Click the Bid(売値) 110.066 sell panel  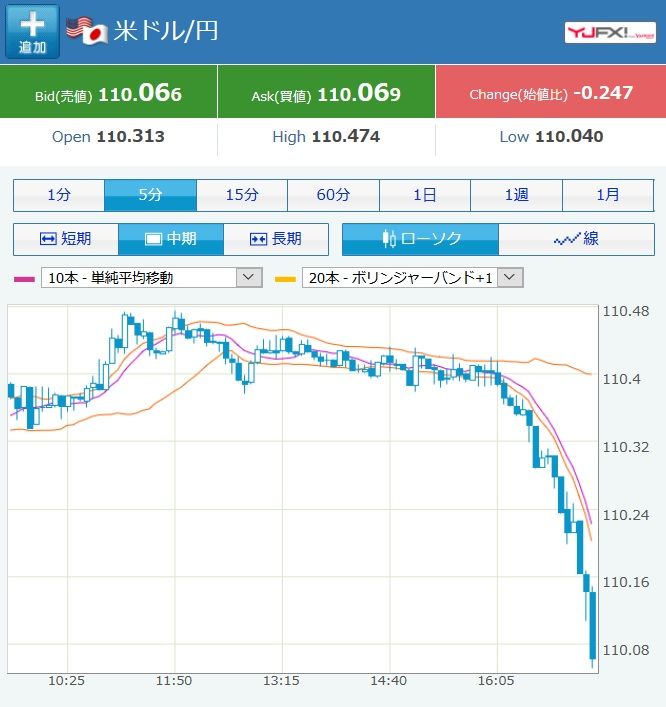tap(108, 92)
